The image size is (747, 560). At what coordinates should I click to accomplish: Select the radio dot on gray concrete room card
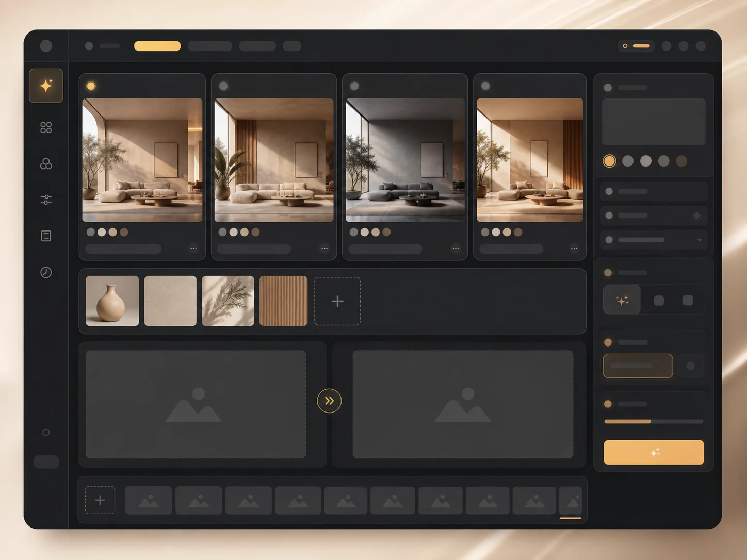tap(354, 86)
